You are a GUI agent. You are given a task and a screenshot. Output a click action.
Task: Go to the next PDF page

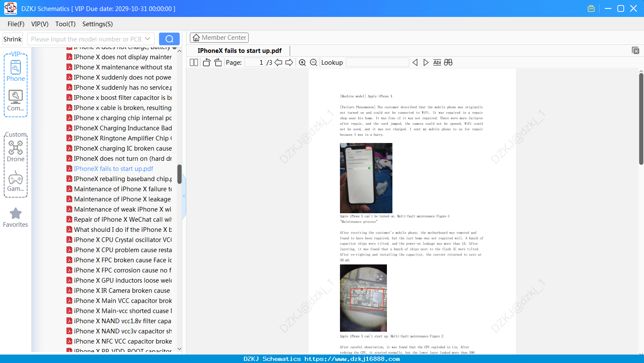(x=289, y=63)
